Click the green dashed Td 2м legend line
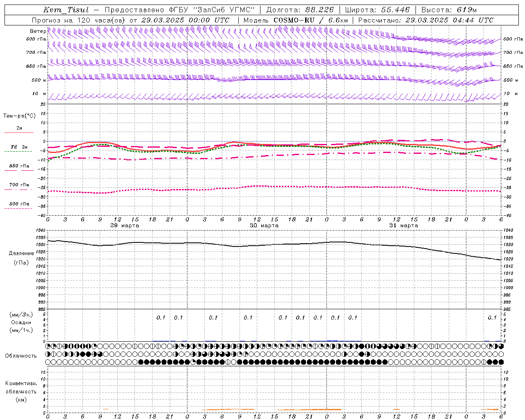Screen dimensions: 525x420 point(18,152)
